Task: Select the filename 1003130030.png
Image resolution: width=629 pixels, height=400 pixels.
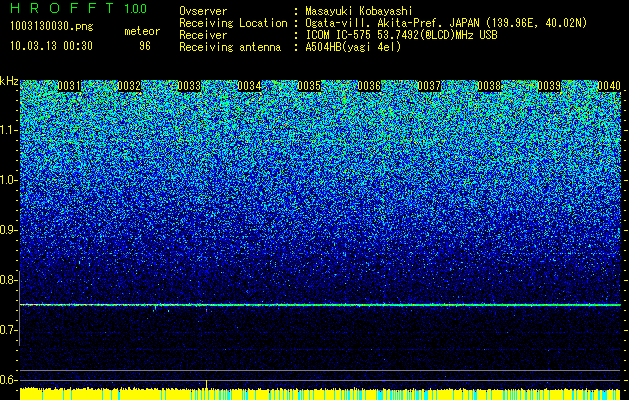Action: tap(52, 26)
